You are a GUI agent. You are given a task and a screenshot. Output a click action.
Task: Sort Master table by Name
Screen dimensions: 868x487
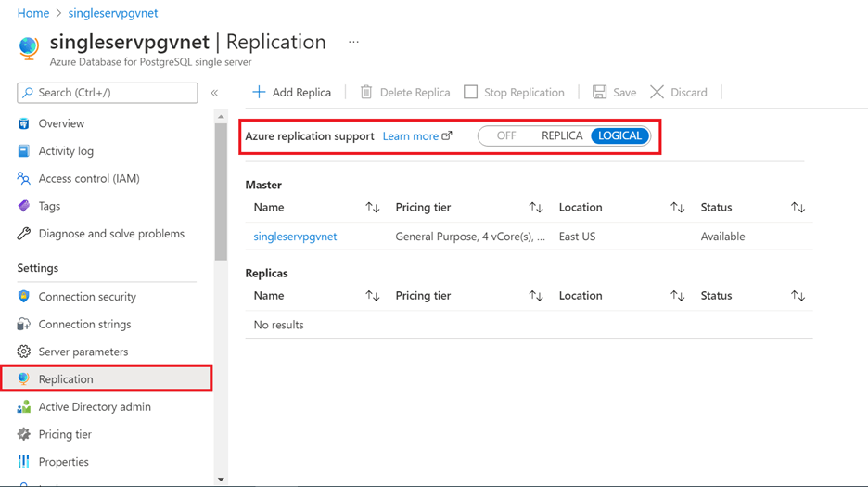[x=373, y=207]
